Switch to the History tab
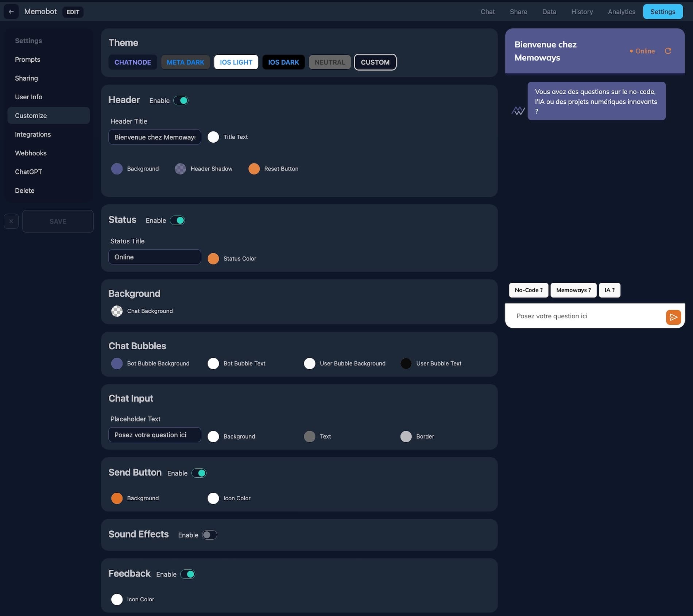This screenshot has width=693, height=616. coord(582,12)
